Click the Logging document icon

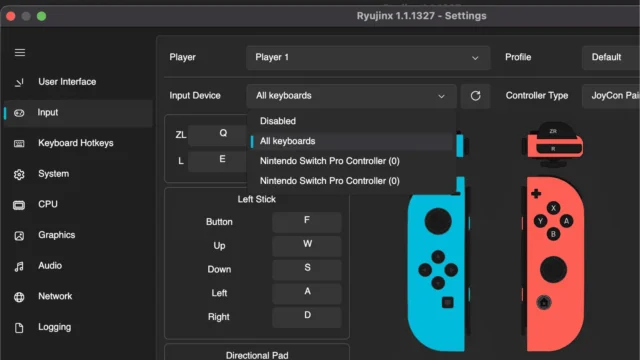pos(19,328)
